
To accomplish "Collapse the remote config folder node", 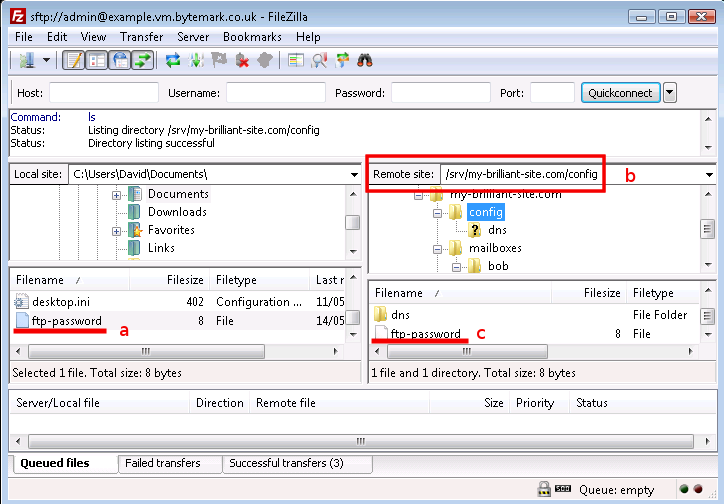I will tap(437, 213).
